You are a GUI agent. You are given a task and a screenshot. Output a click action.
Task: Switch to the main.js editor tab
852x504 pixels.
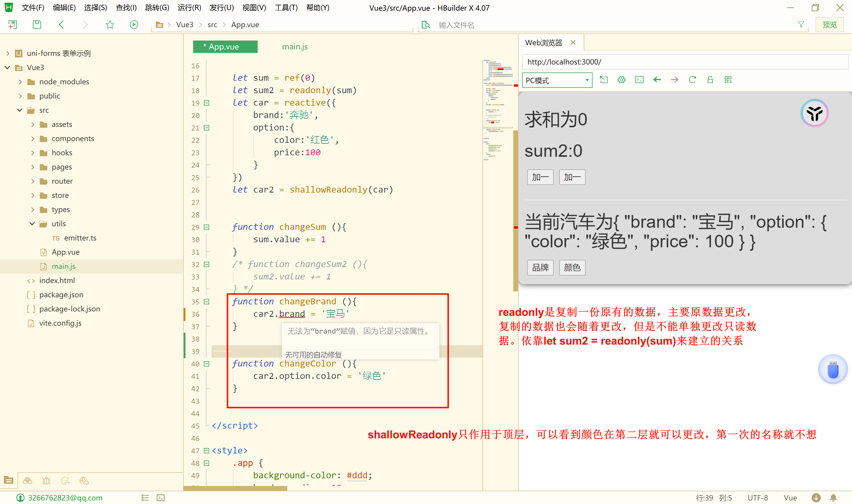pyautogui.click(x=294, y=47)
